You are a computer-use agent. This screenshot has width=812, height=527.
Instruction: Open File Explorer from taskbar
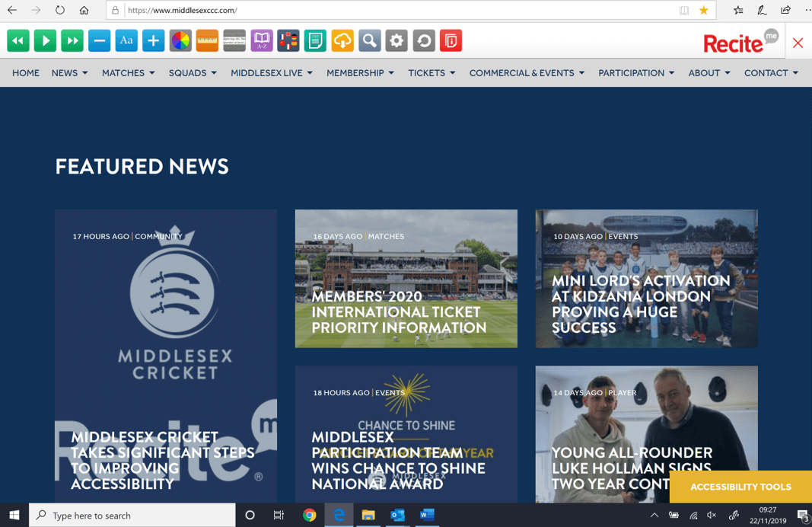(x=368, y=515)
